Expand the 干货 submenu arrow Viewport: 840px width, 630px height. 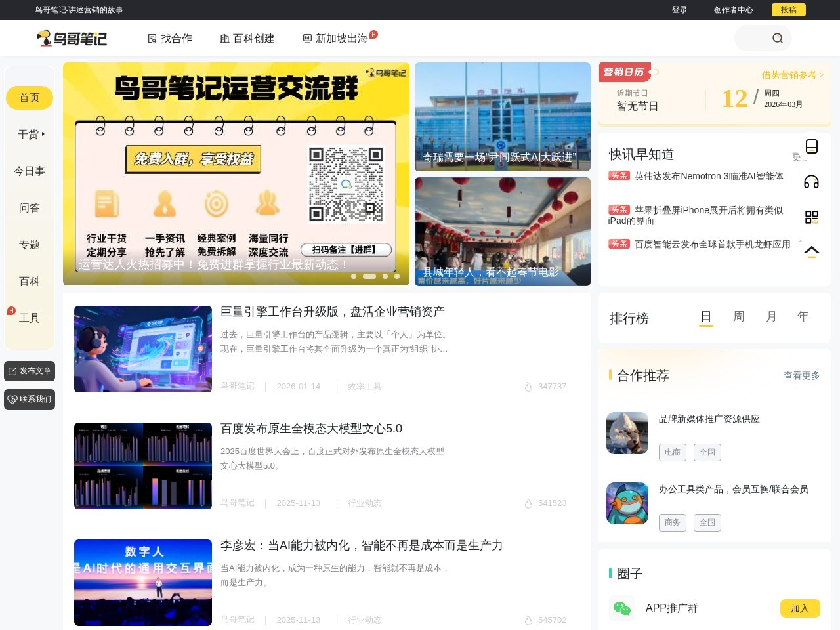(44, 133)
